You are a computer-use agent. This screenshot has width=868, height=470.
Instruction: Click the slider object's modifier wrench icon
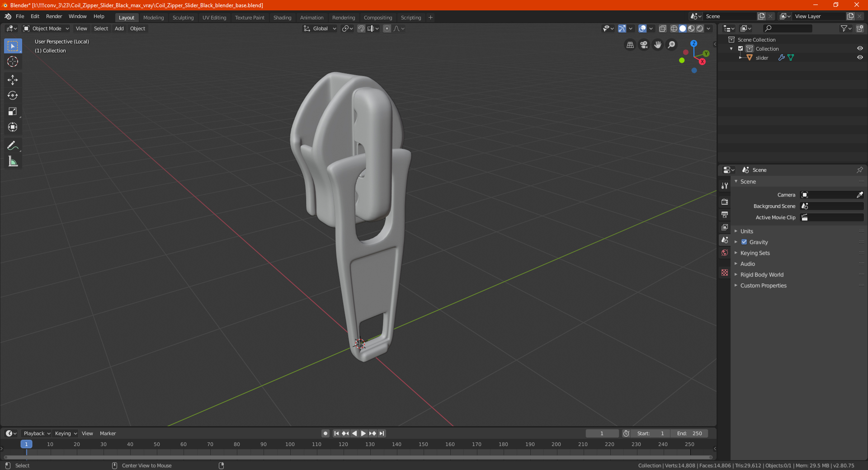(x=781, y=57)
